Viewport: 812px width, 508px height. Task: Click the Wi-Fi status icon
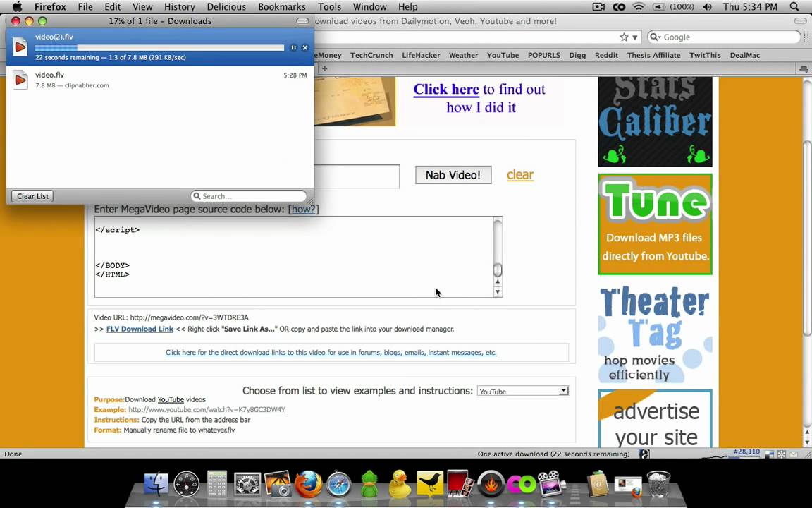coord(639,7)
